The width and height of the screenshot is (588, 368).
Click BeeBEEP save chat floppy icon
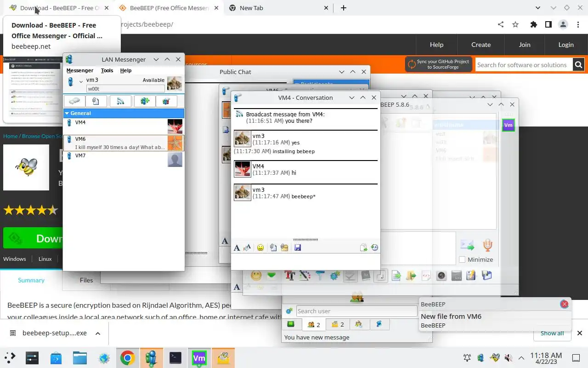coord(471,276)
